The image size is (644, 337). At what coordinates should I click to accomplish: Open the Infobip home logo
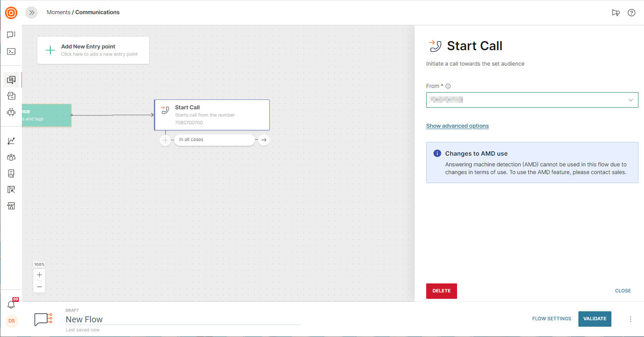point(11,13)
